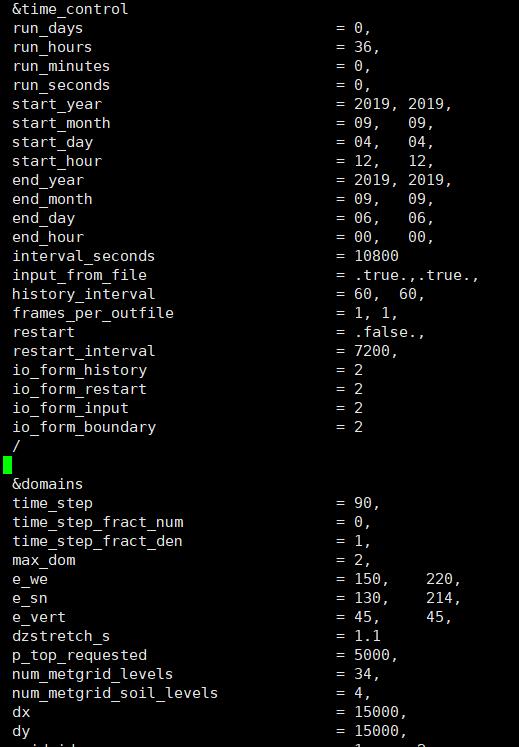Viewport: 519px width, 747px height.
Task: Click the frames_per_outfile parameter name
Action: (x=93, y=313)
